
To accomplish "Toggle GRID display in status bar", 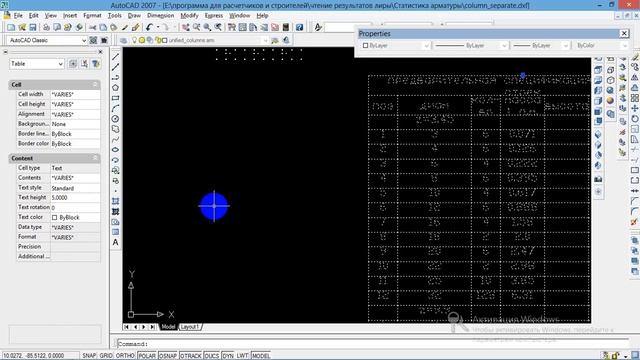I will (x=106, y=356).
